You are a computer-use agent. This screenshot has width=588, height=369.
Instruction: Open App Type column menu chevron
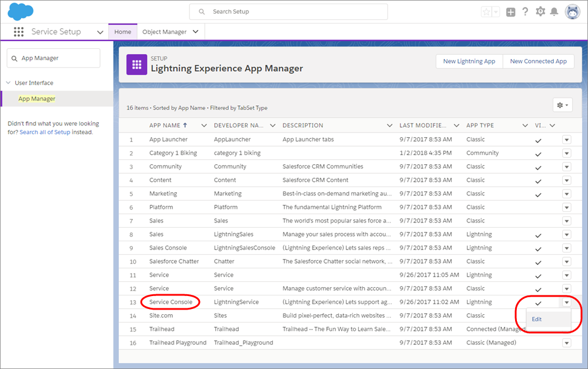pos(525,125)
